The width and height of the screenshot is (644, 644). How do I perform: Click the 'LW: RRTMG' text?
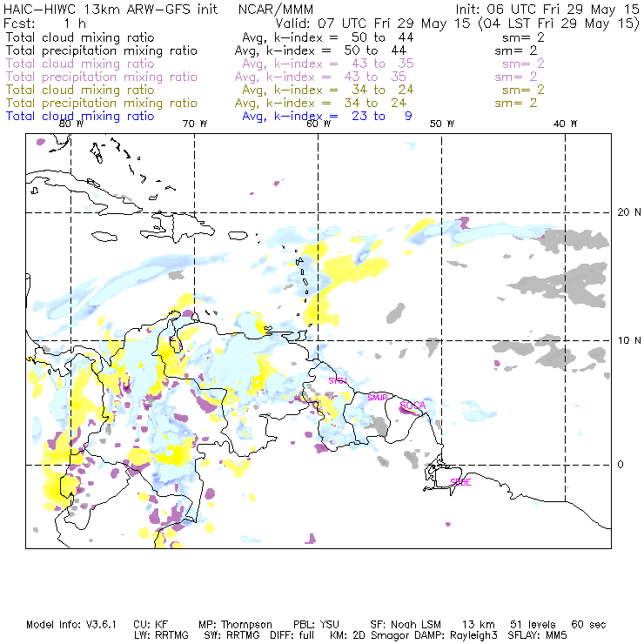(161, 635)
